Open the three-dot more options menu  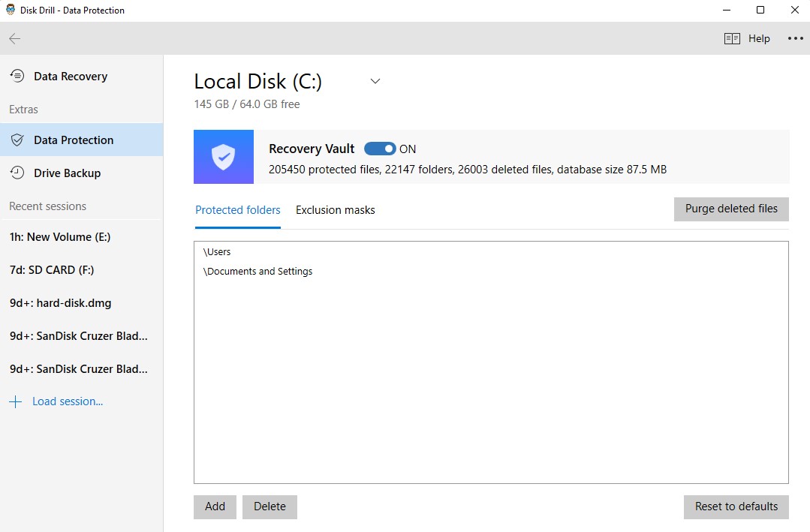pyautogui.click(x=796, y=38)
